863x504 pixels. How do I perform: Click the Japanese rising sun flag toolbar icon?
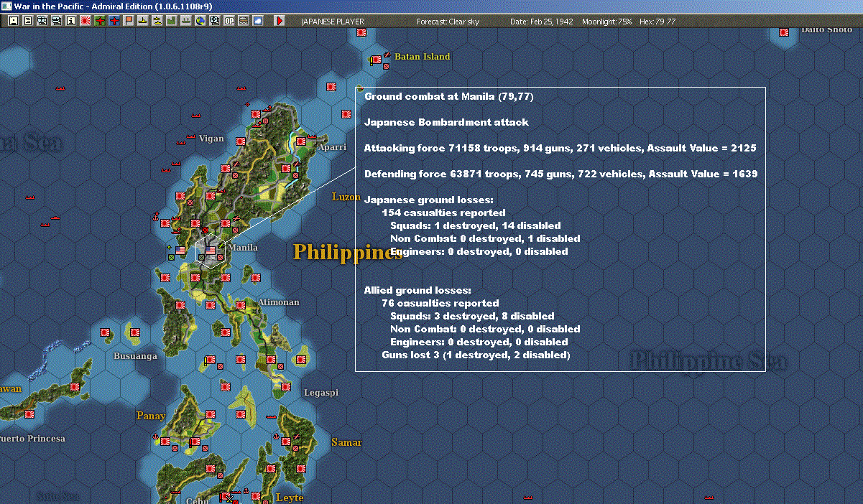[x=85, y=21]
